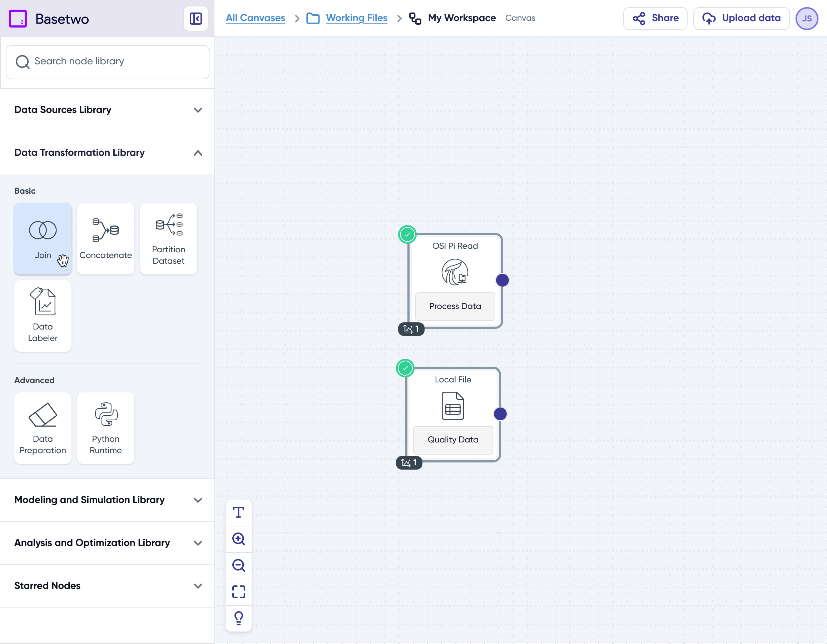
Task: Add text with the T tool
Action: pyautogui.click(x=239, y=512)
